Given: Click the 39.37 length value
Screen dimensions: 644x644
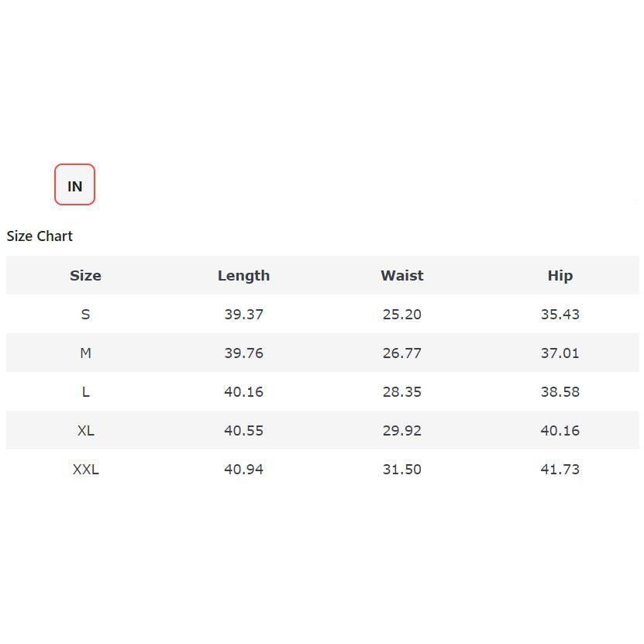Looking at the screenshot, I should click(243, 315).
